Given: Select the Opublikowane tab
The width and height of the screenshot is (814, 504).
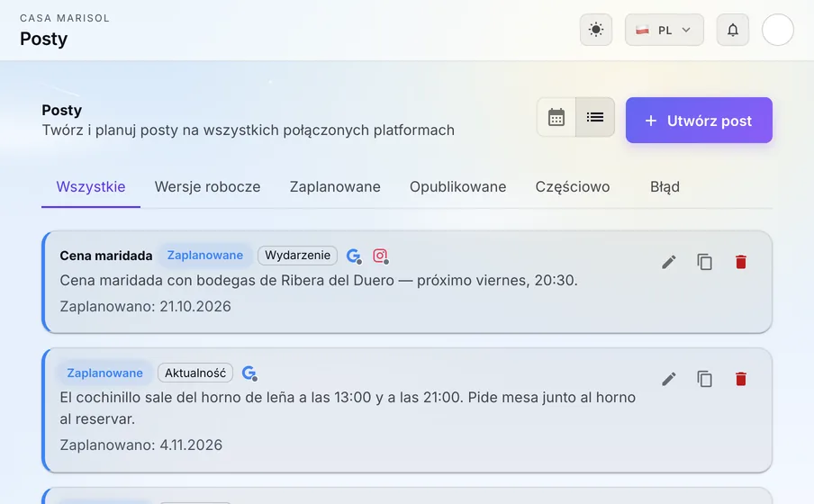Looking at the screenshot, I should click(457, 187).
